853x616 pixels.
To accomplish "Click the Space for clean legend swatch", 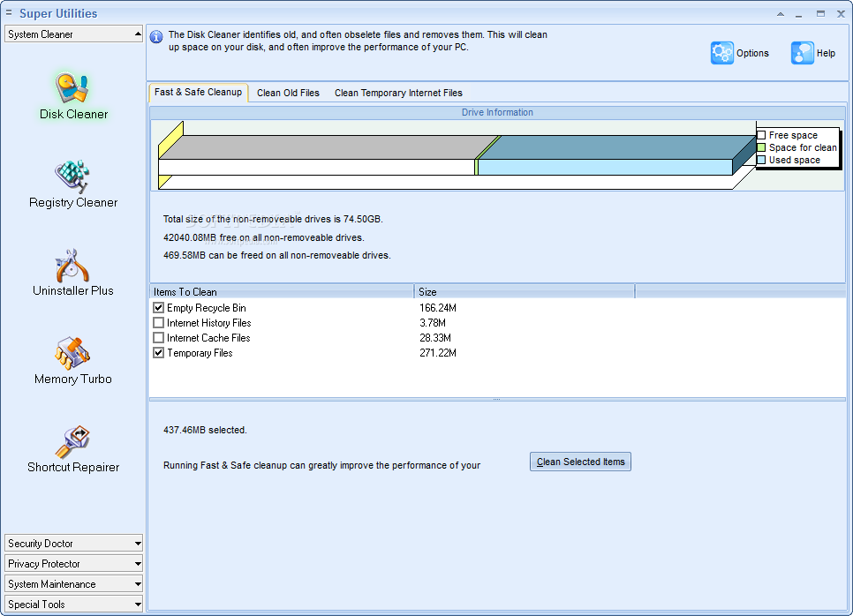I will [x=761, y=147].
